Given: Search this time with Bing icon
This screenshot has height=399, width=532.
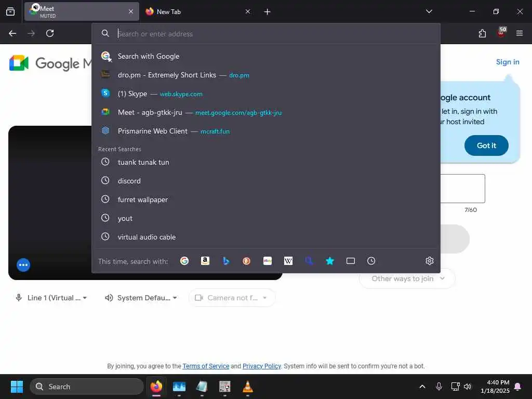Looking at the screenshot, I should [x=226, y=261].
